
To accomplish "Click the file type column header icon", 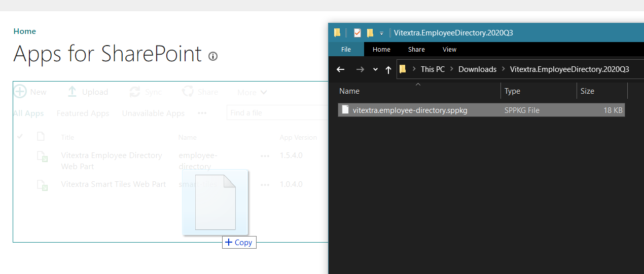I will click(x=41, y=137).
